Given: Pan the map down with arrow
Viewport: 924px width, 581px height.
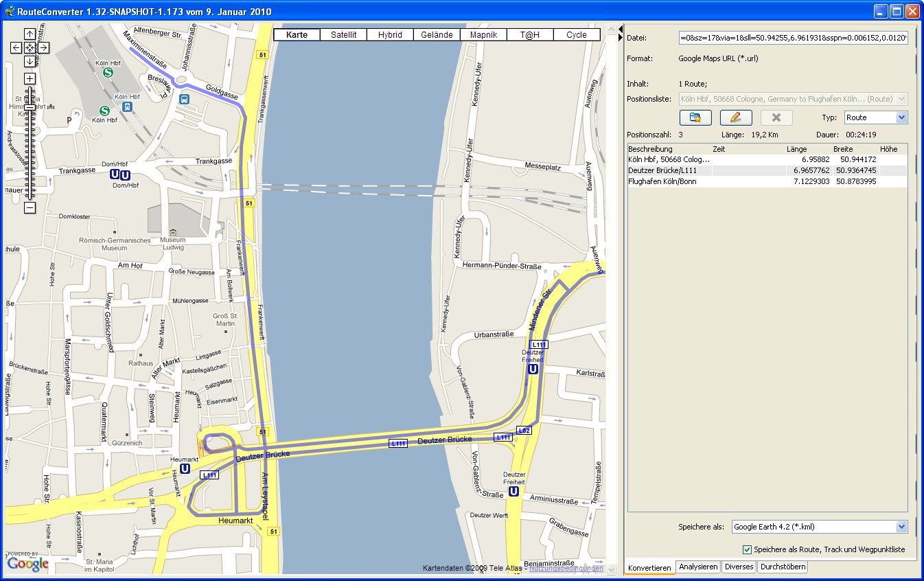Looking at the screenshot, I should coord(30,61).
